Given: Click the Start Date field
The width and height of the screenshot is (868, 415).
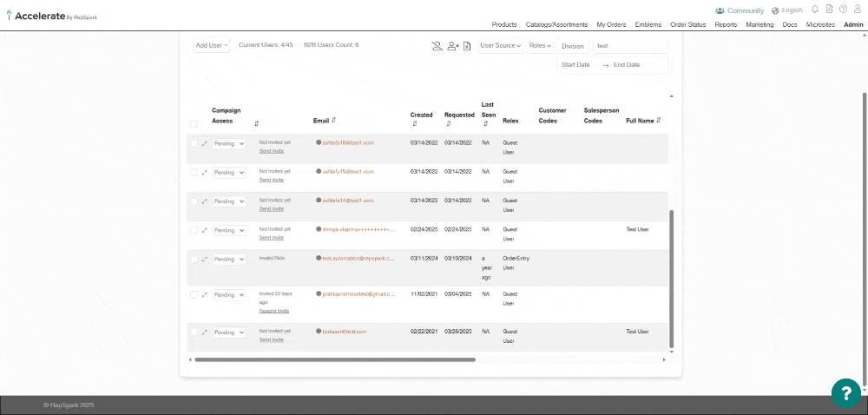Looking at the screenshot, I should 575,65.
